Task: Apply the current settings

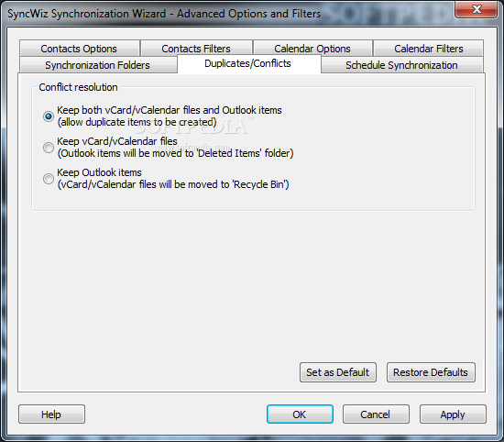Action: (453, 414)
